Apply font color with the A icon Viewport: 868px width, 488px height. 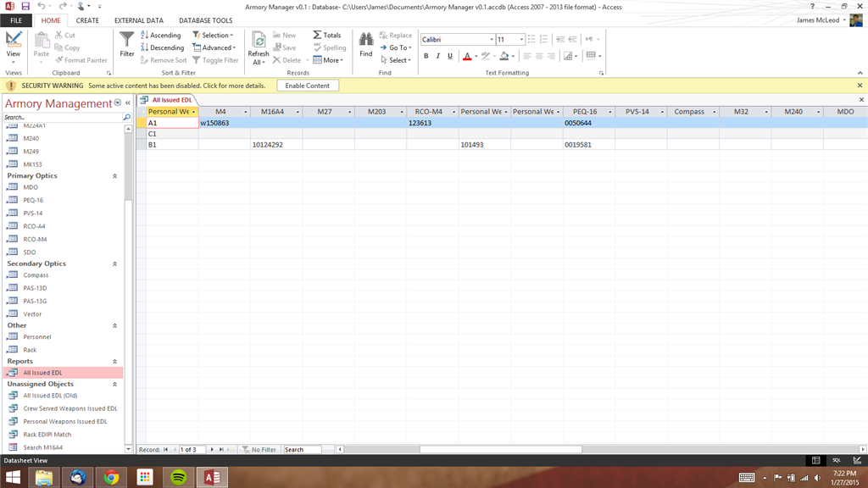click(467, 56)
